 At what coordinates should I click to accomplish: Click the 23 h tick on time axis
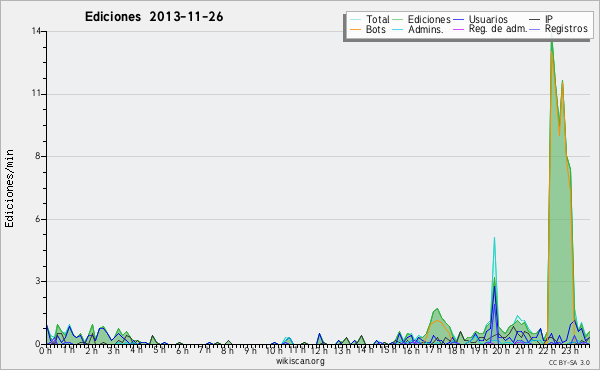570,350
